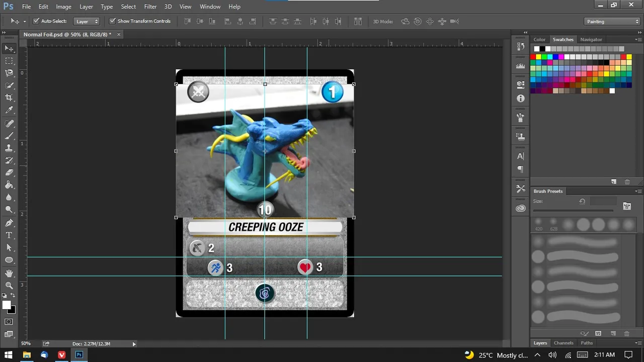Viewport: 644px width, 362px height.
Task: Select the Healing Brush tool
Action: coord(9,124)
